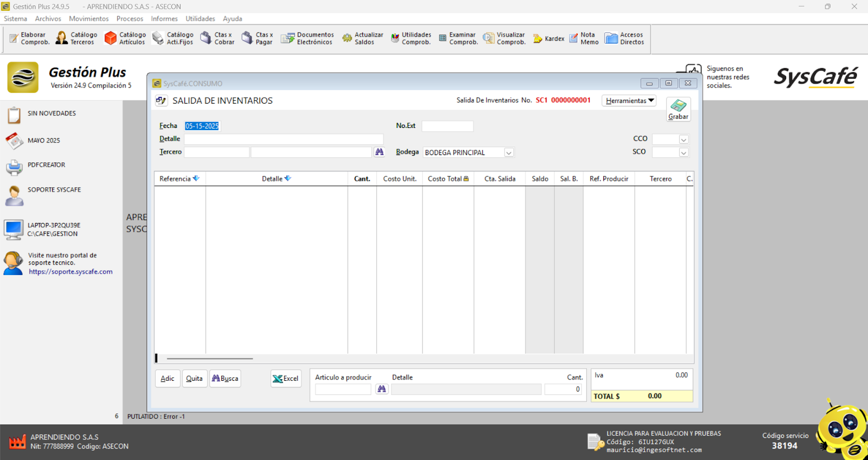This screenshot has width=868, height=460.
Task: Open the Movimientos menu
Action: point(88,18)
